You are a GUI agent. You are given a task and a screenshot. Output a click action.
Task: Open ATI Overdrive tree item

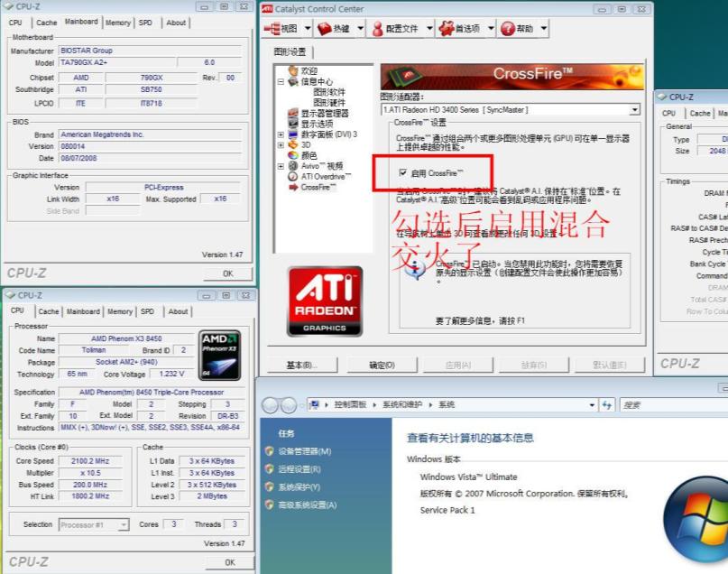[326, 177]
